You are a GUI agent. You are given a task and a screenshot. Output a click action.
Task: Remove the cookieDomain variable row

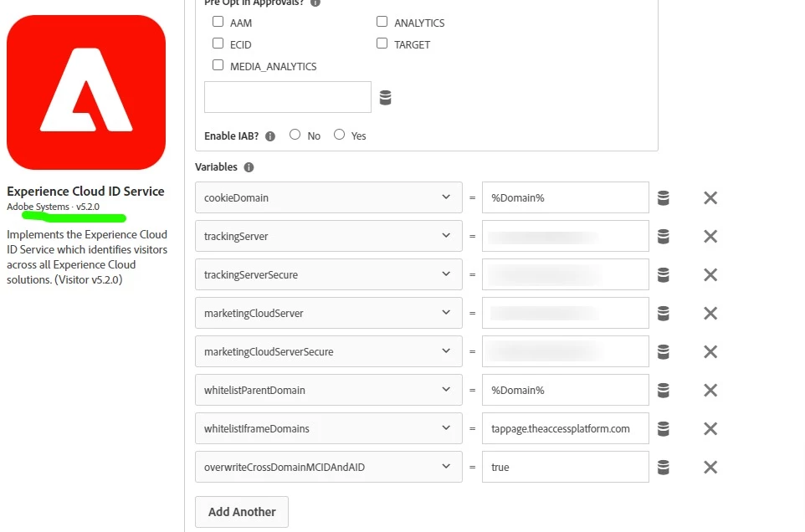710,198
